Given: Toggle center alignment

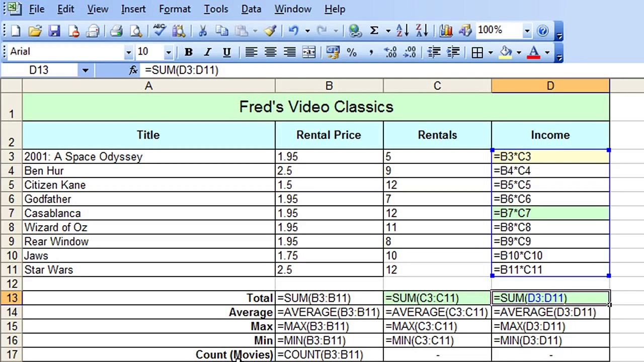Looking at the screenshot, I should click(x=270, y=52).
